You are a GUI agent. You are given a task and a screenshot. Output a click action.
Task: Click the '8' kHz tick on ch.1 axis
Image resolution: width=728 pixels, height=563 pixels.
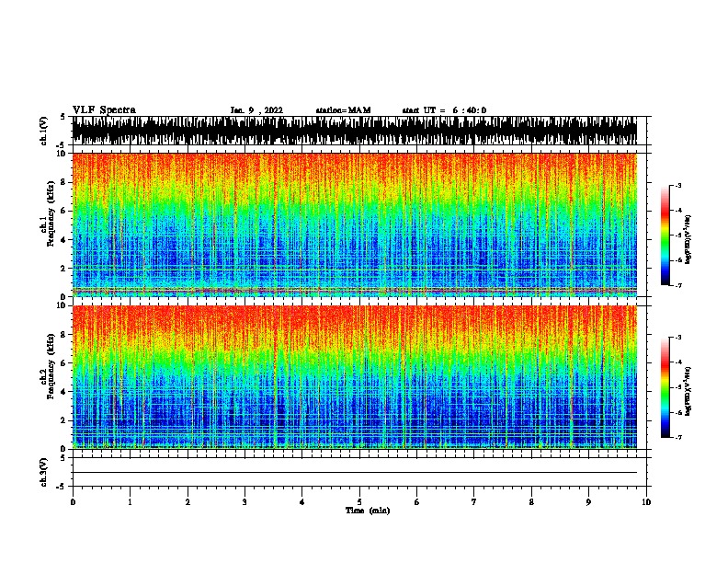pos(63,182)
